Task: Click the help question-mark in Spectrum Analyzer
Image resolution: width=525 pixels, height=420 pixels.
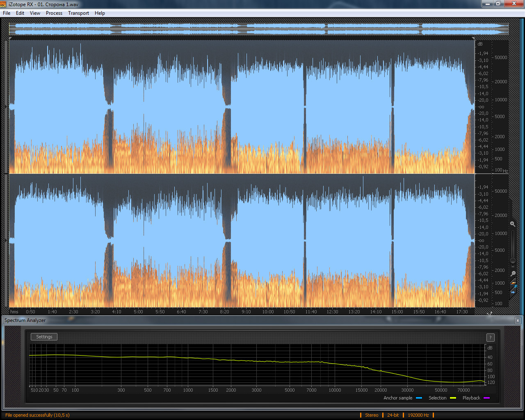Action: [x=490, y=338]
